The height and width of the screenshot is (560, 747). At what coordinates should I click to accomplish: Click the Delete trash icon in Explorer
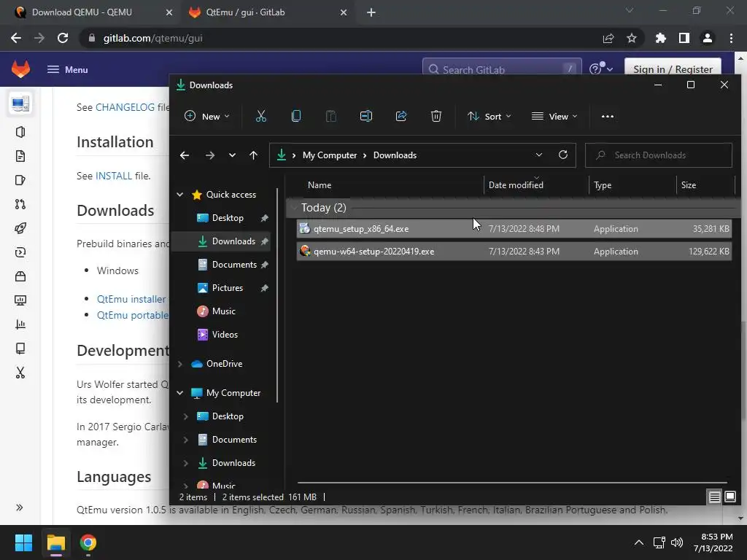click(x=436, y=116)
